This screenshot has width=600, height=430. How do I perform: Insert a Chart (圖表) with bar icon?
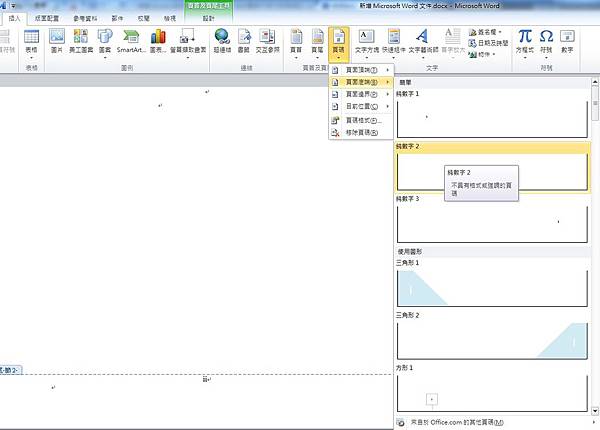coord(158,41)
